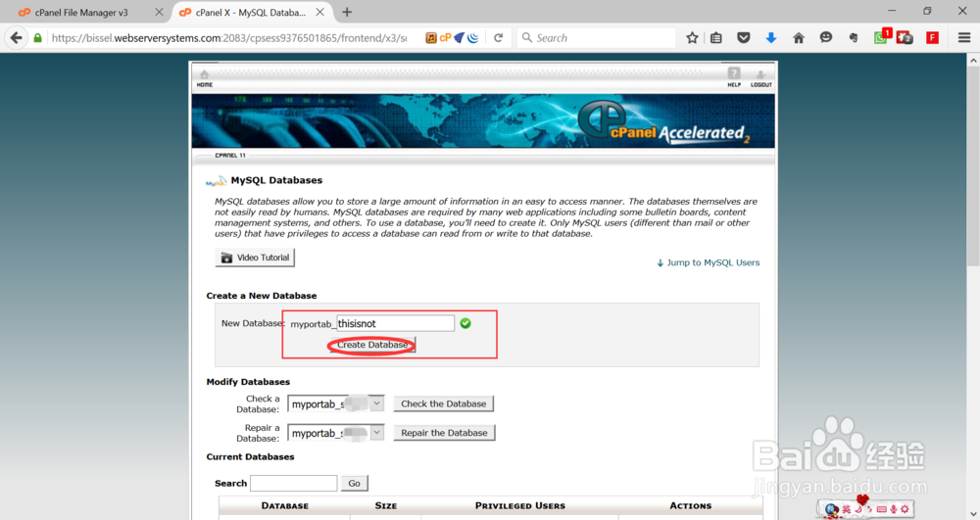Click the cPanel Accelerated banner image
The image size is (980, 520).
tap(483, 121)
